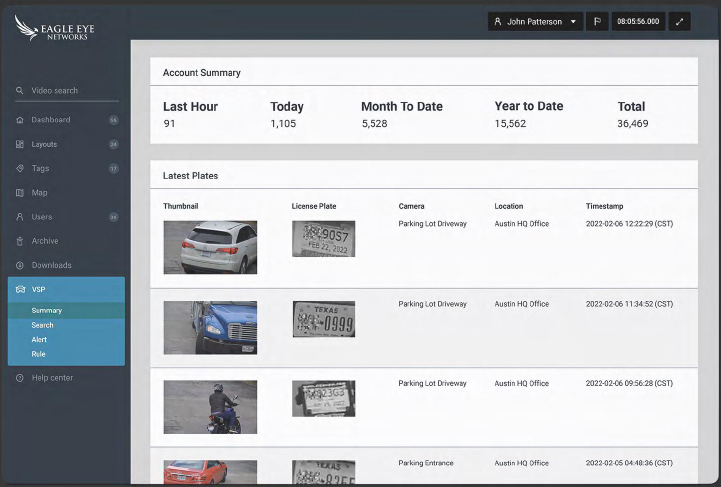Screen dimensions: 721x487
Task: Open the motorcycle plate image
Action: (x=324, y=399)
